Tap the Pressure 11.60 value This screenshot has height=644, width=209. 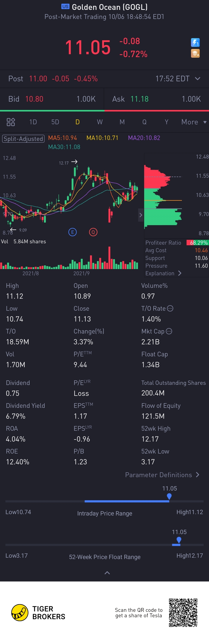click(x=201, y=266)
